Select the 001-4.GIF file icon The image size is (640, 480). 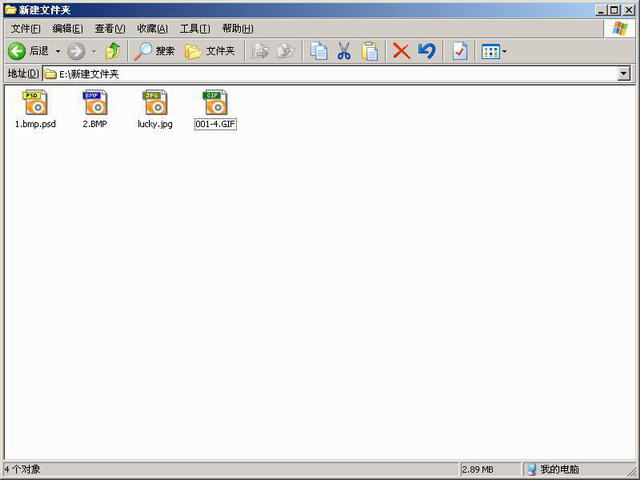pyautogui.click(x=215, y=102)
